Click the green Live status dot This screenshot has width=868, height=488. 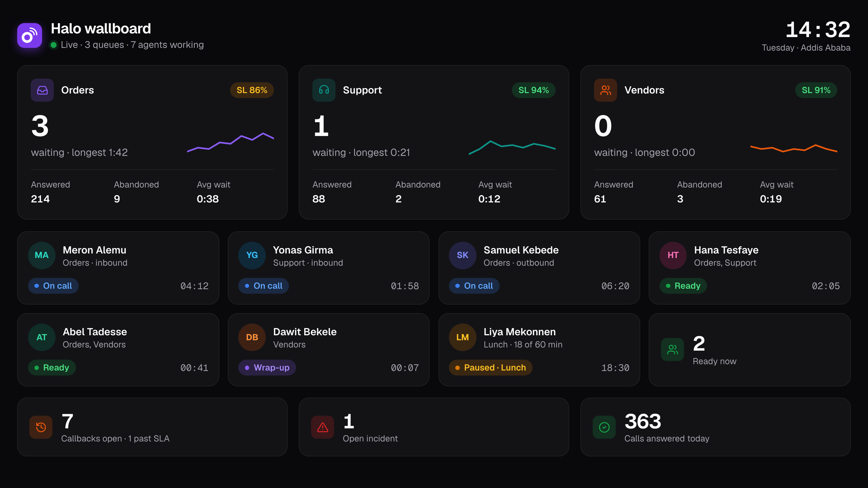tap(53, 45)
